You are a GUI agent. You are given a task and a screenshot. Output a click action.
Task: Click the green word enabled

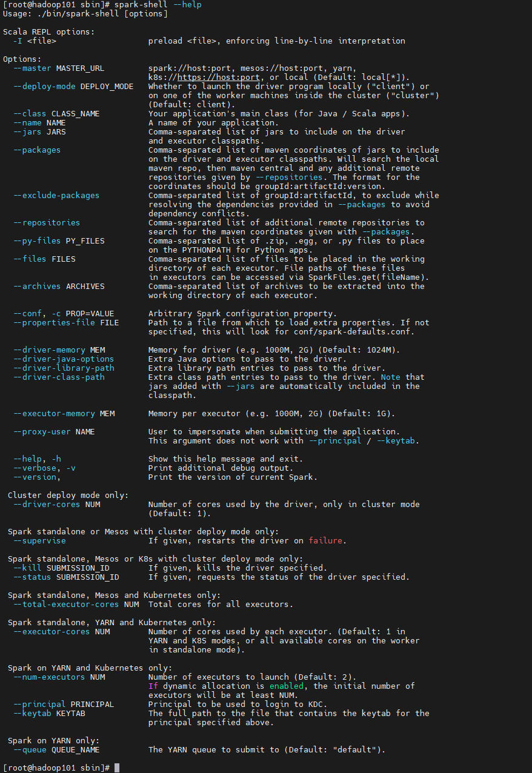tap(287, 686)
